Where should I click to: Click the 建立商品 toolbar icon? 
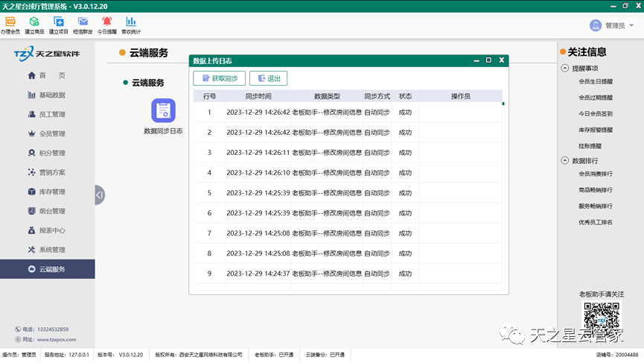point(34,22)
